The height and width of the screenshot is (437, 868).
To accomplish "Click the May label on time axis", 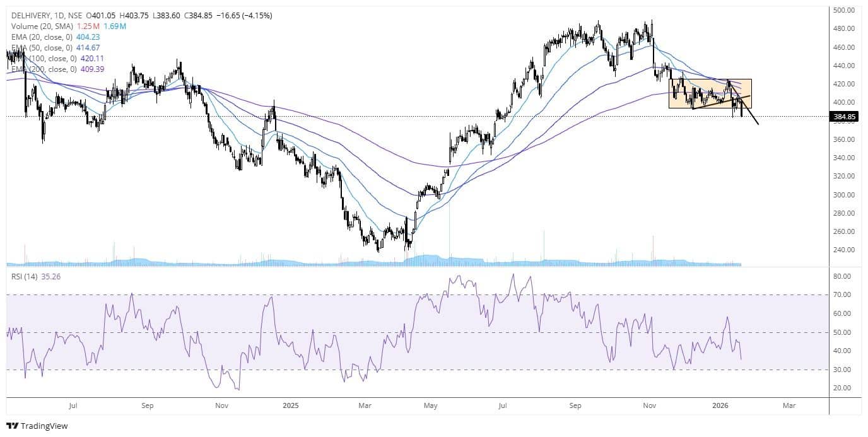I will pos(431,406).
